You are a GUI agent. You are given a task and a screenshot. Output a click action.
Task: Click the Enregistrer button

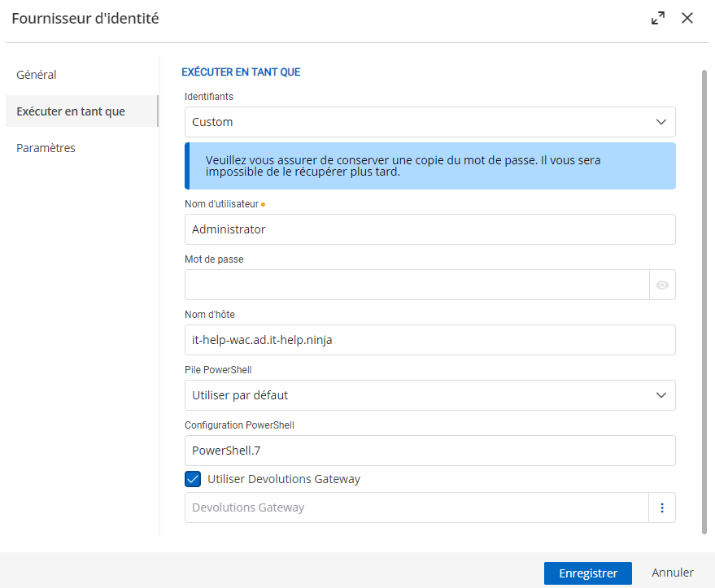(587, 573)
